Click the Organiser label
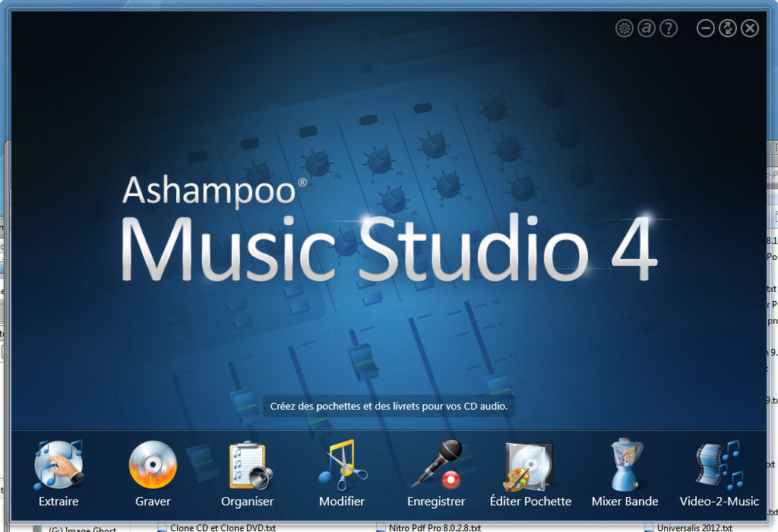Image resolution: width=778 pixels, height=532 pixels. (x=247, y=502)
